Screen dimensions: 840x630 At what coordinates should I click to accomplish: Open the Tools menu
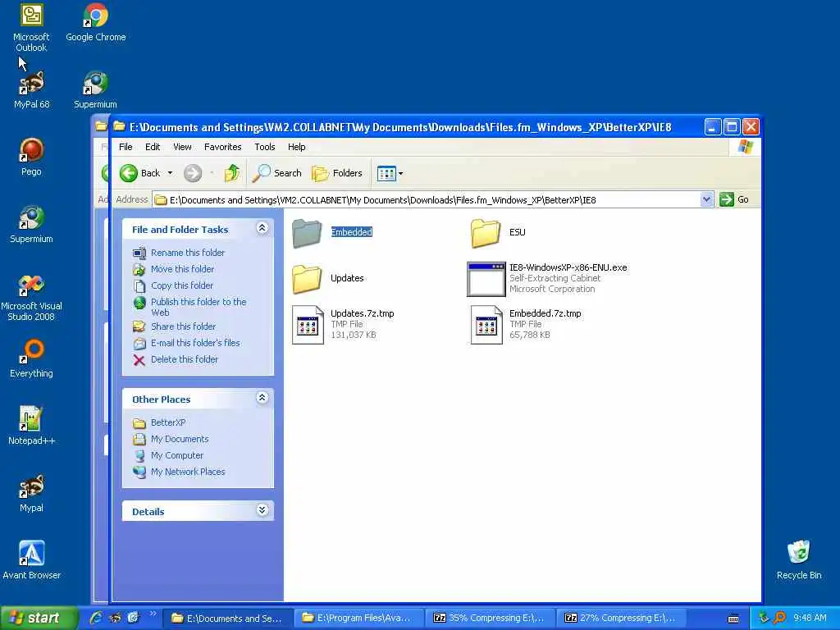[265, 147]
